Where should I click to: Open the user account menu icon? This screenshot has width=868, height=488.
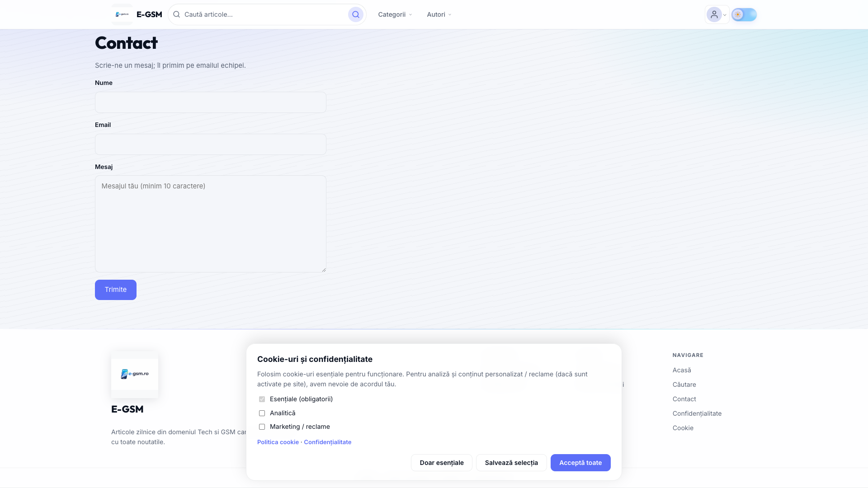(717, 14)
